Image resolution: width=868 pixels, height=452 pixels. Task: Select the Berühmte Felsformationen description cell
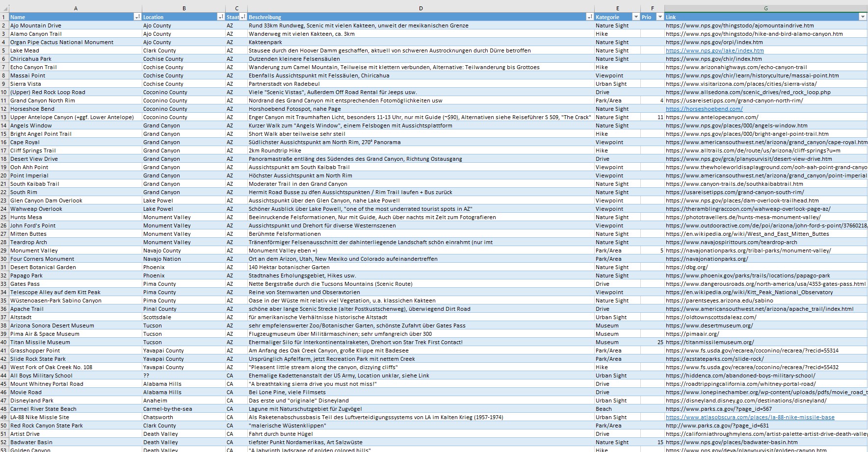click(421, 234)
